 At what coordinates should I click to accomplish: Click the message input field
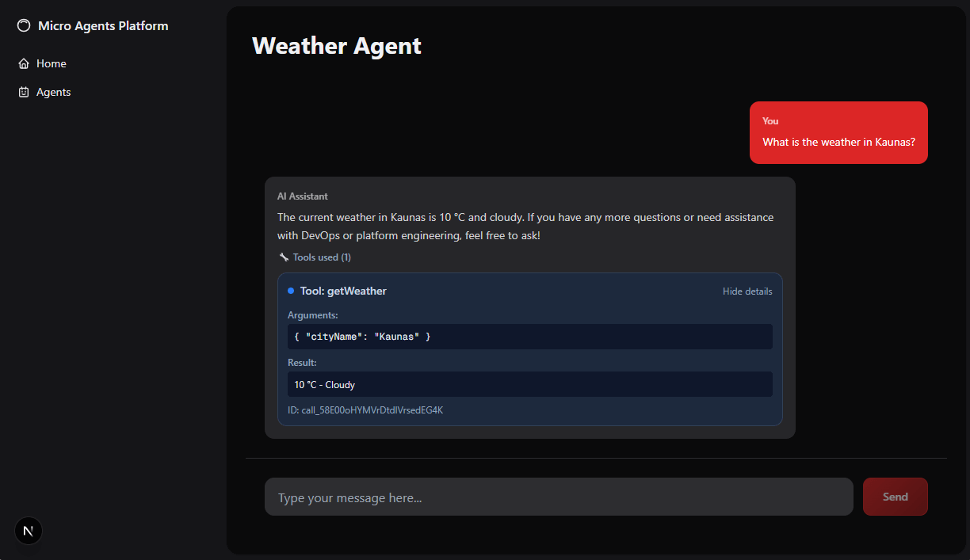(559, 497)
